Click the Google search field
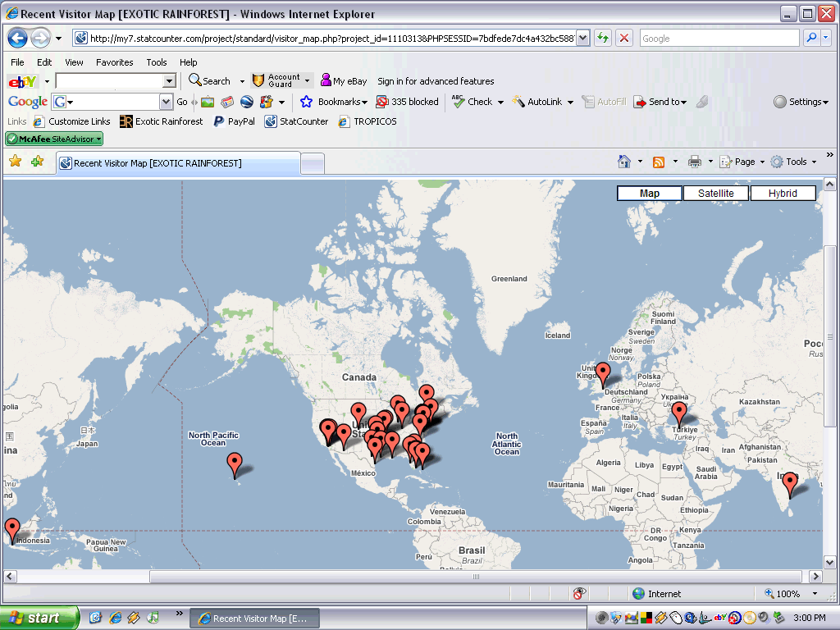The image size is (840, 630). 719,39
